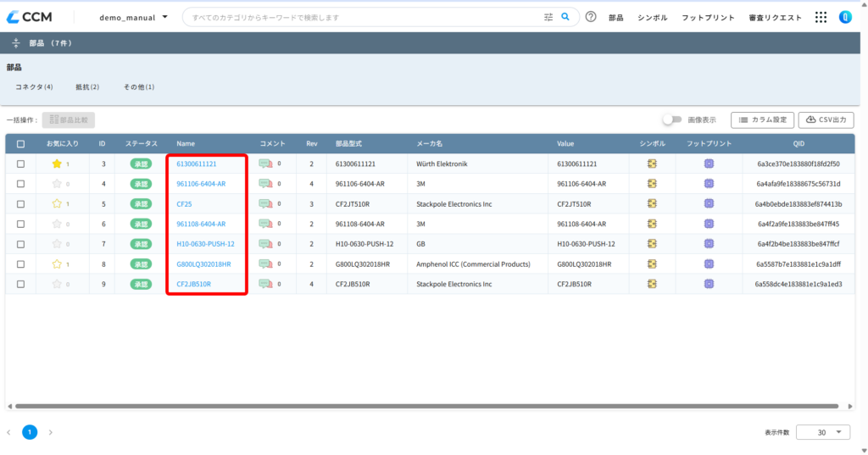Sort by メーカ名 column header
The image size is (868, 455).
pyautogui.click(x=430, y=144)
